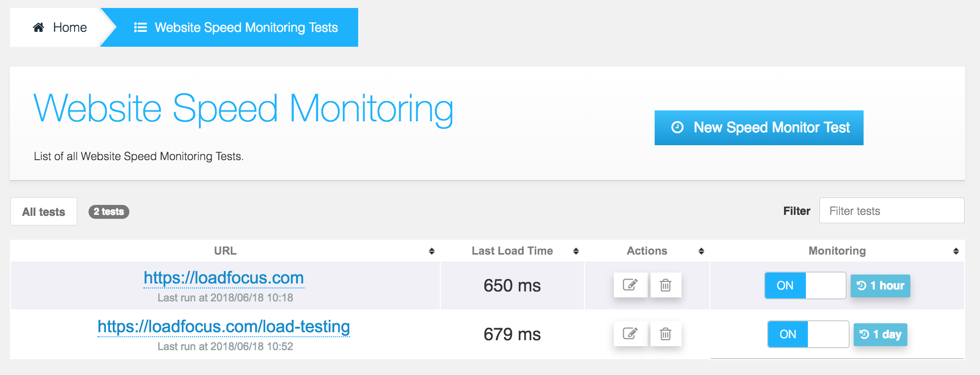This screenshot has width=980, height=375.
Task: Sort by Actions column arrows
Action: tap(701, 251)
